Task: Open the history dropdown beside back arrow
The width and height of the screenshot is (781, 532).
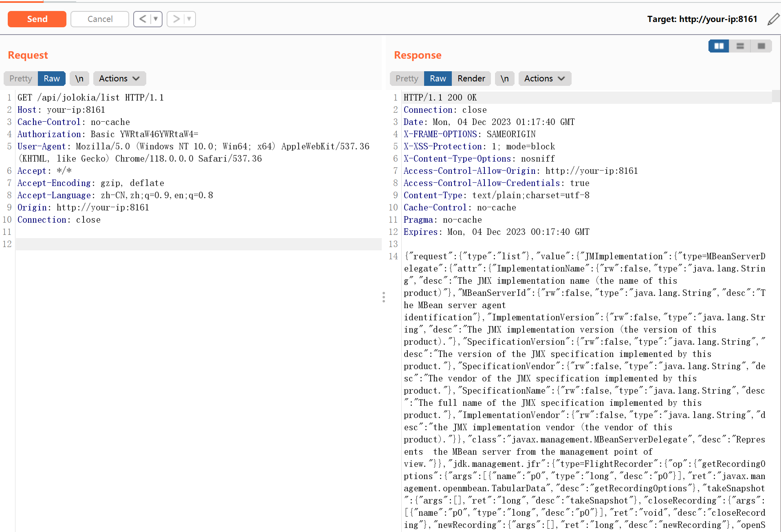Action: (156, 19)
